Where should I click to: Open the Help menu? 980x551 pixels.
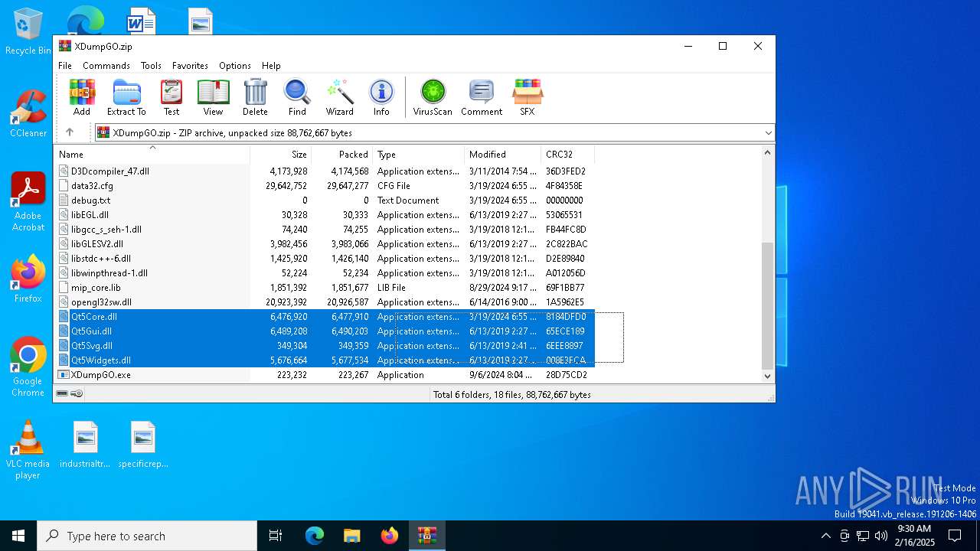271,66
